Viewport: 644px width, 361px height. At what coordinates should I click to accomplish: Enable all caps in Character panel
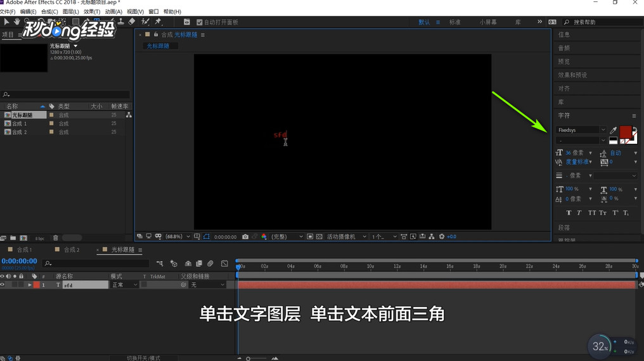592,213
